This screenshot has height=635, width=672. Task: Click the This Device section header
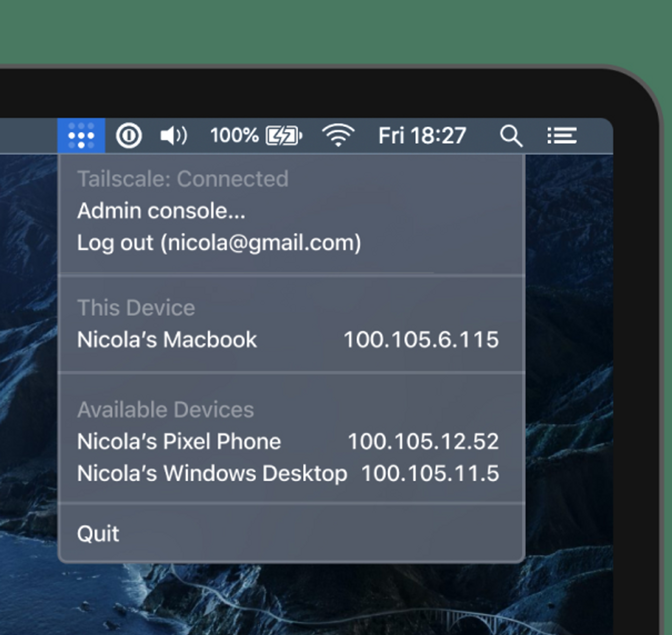coord(136,308)
